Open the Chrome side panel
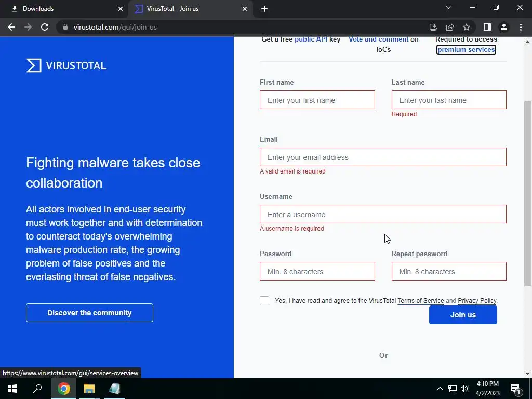This screenshot has height=399, width=532. pyautogui.click(x=487, y=27)
